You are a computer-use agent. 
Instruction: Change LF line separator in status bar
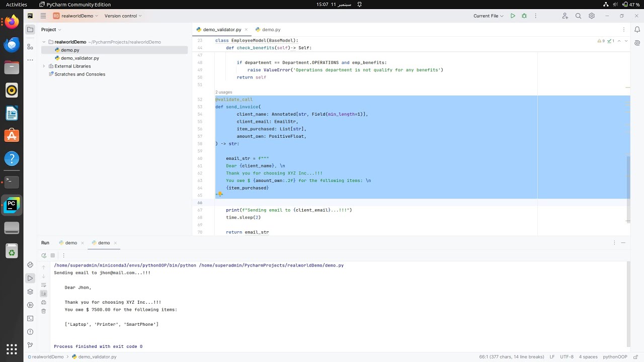[552, 357]
